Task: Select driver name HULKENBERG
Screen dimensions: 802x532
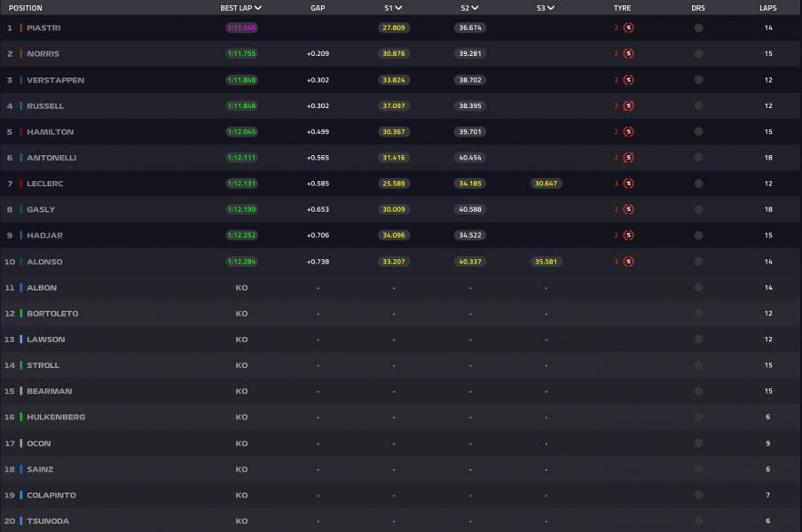Action: (x=56, y=417)
